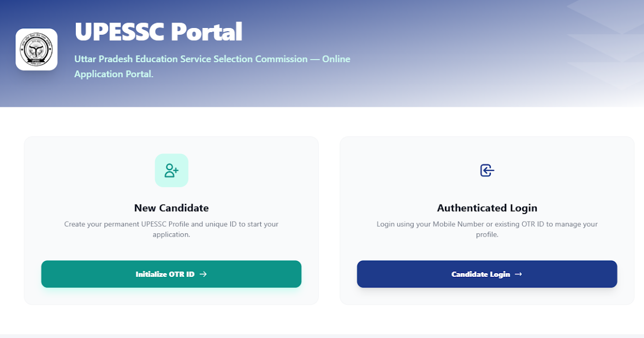Select the New Candidate heading text

171,208
